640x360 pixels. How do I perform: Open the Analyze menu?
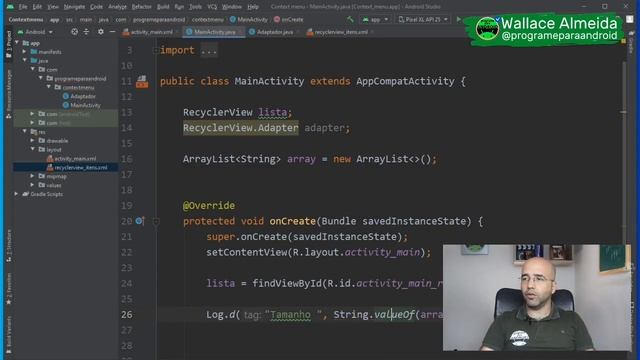pyautogui.click(x=118, y=7)
